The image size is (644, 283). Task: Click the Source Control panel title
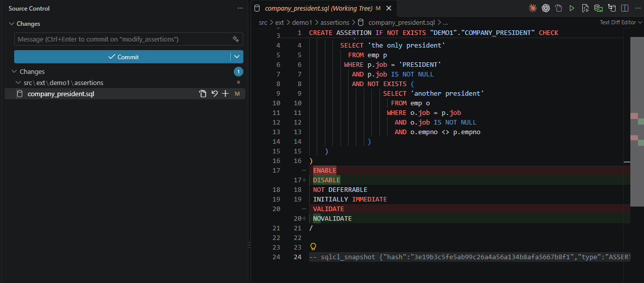29,9
